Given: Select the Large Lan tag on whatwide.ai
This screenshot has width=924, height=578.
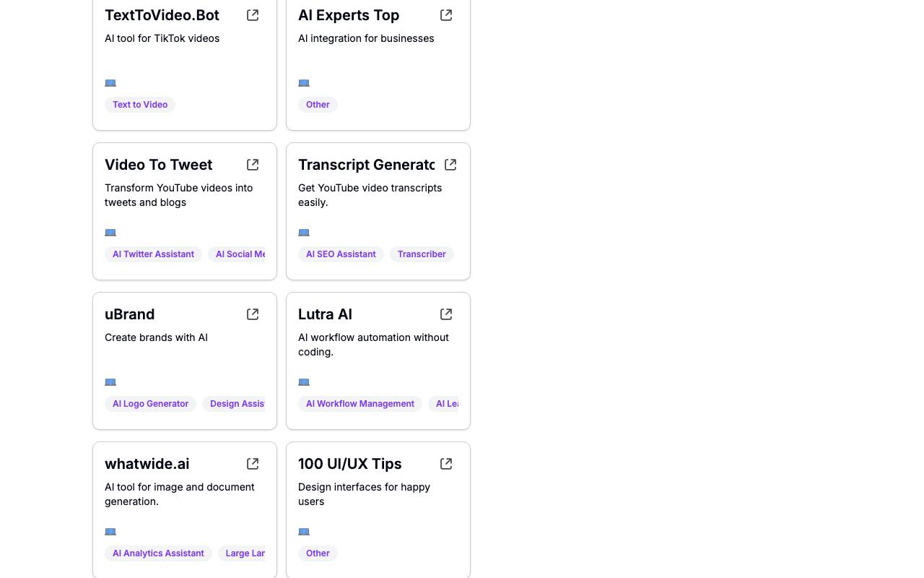Looking at the screenshot, I should tap(242, 553).
